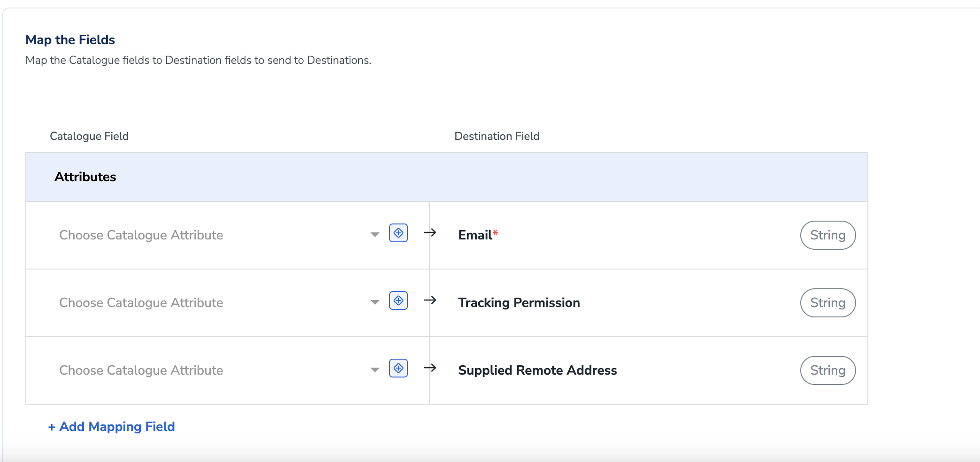Click the Tracking Permission destination label
980x462 pixels.
(519, 303)
